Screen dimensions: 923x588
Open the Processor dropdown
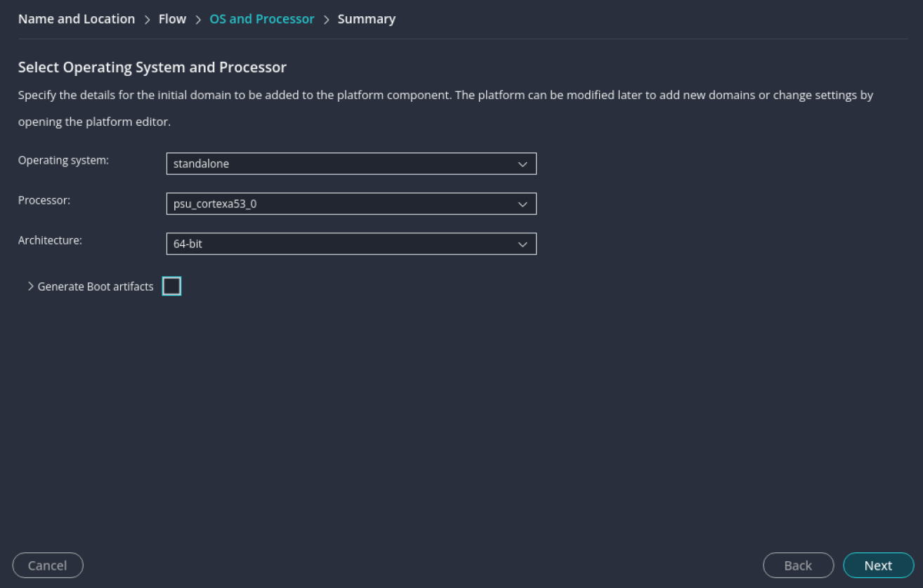point(351,204)
